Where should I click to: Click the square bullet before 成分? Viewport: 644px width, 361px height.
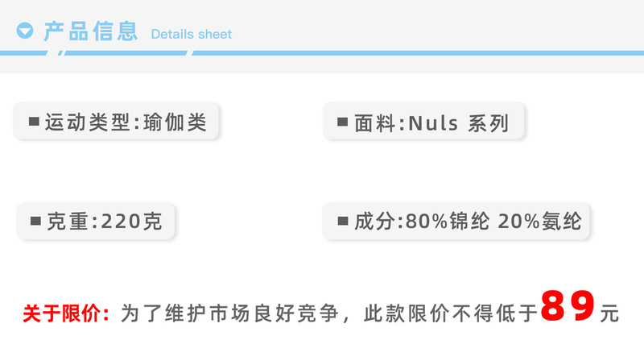341,221
